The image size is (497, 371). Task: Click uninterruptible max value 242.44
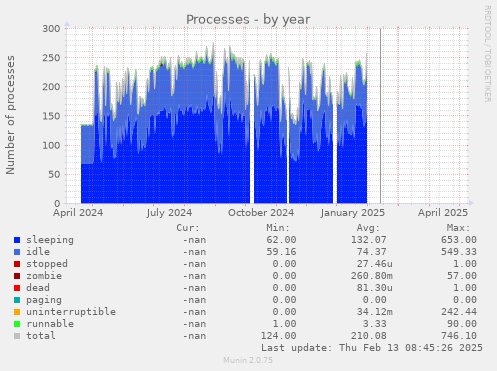coord(459,312)
